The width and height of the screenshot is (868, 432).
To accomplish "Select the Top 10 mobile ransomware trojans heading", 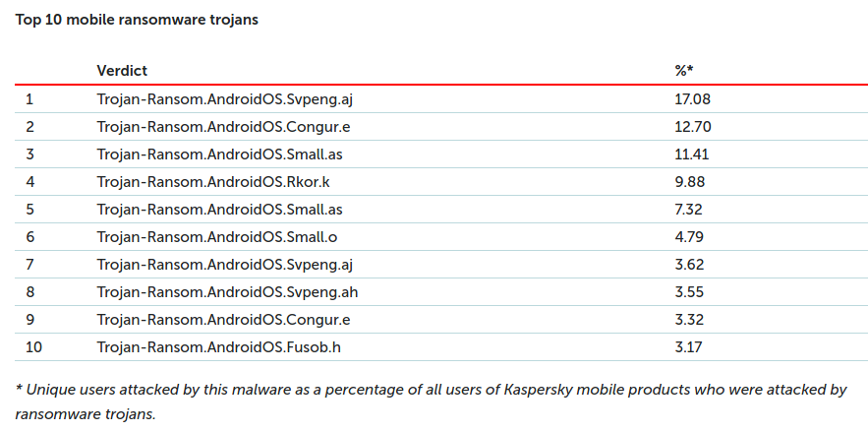I will coord(137,20).
